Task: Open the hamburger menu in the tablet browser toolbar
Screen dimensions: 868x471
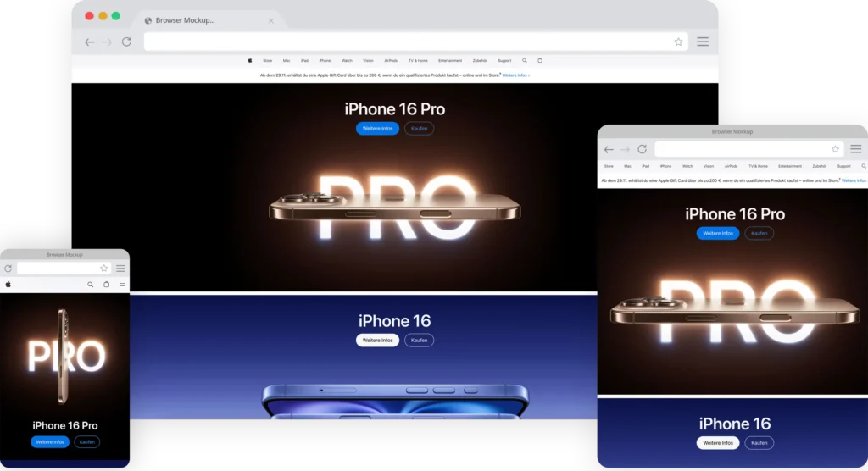Action: point(856,149)
